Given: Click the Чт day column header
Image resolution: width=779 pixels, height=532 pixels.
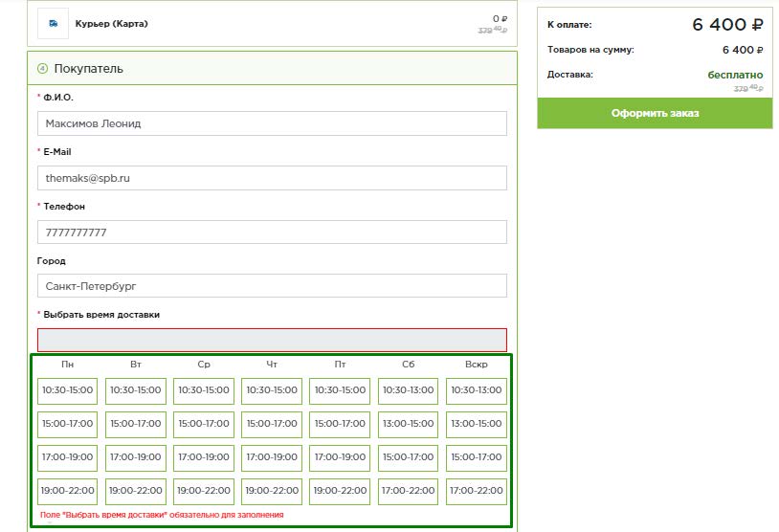Looking at the screenshot, I should click(272, 365).
